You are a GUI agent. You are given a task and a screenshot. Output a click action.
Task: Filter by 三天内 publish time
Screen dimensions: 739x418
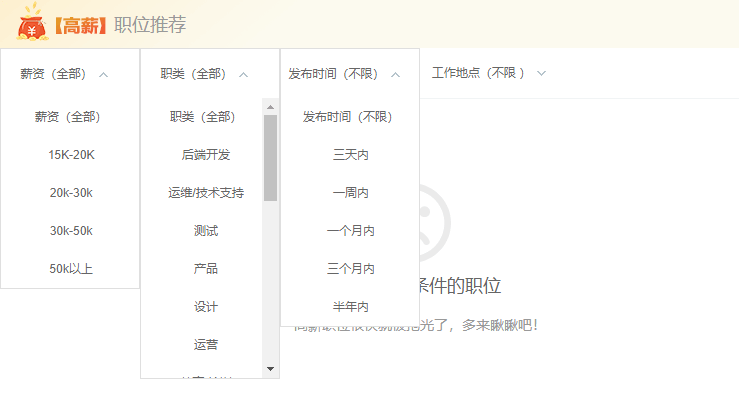(350, 155)
